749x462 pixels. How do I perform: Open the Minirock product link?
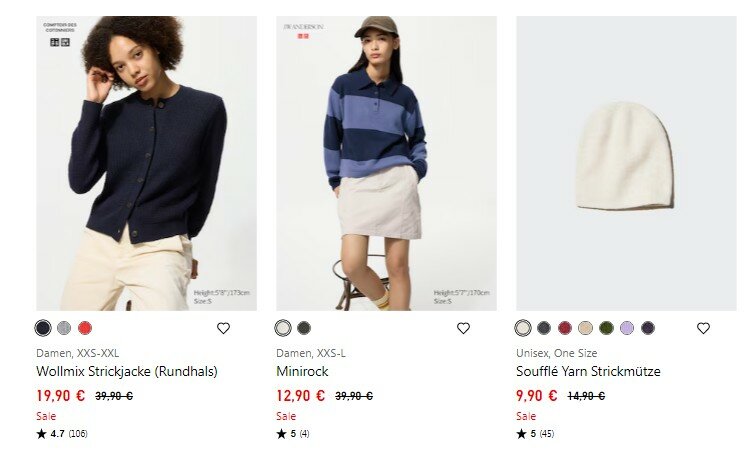click(x=302, y=371)
